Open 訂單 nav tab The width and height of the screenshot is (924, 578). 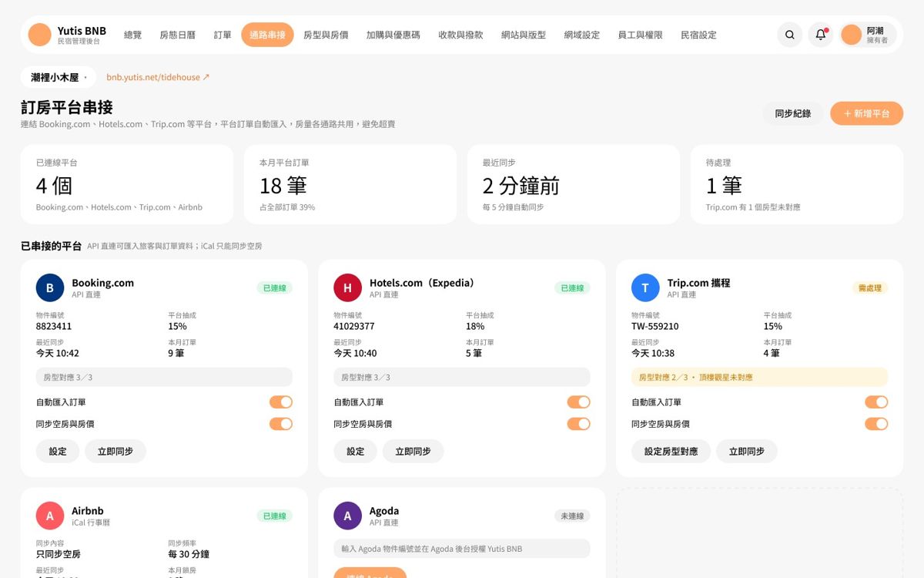pos(223,35)
